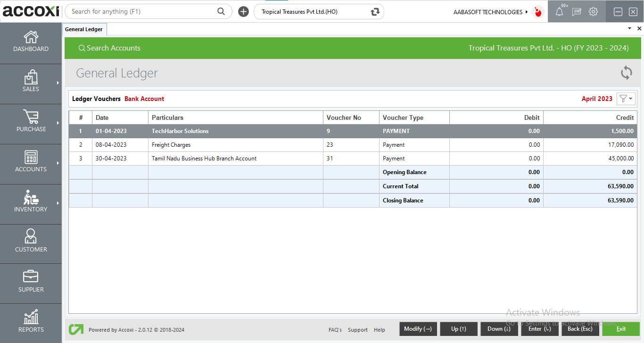Open the ledger filter dropdown

626,99
